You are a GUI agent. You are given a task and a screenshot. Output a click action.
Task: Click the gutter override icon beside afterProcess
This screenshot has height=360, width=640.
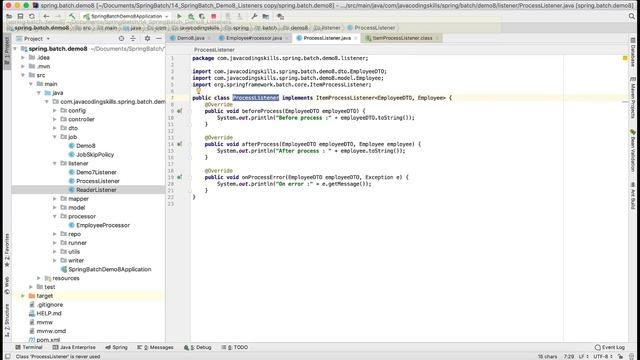[x=180, y=144]
